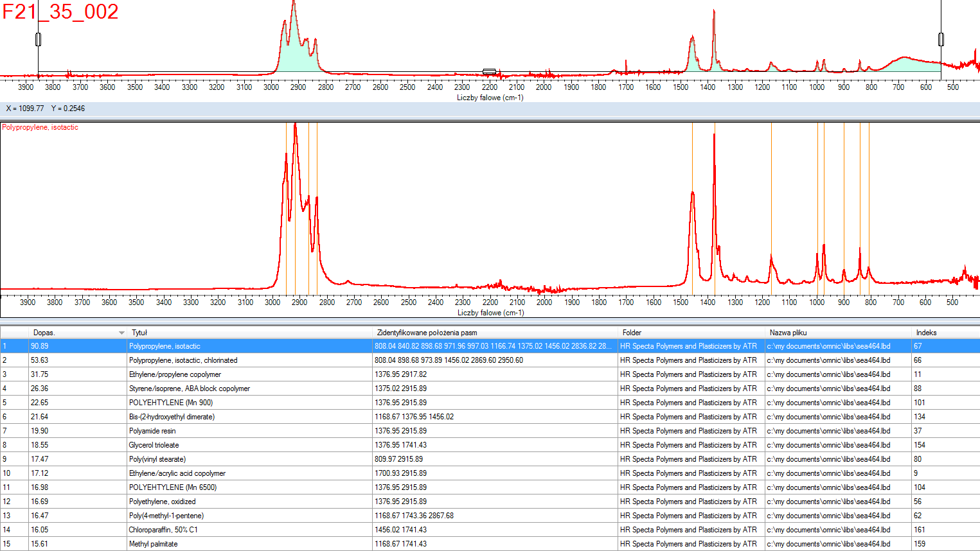Select the Styrene/isoprene, ABA block copolymer row
The image size is (980, 551).
[x=189, y=389]
